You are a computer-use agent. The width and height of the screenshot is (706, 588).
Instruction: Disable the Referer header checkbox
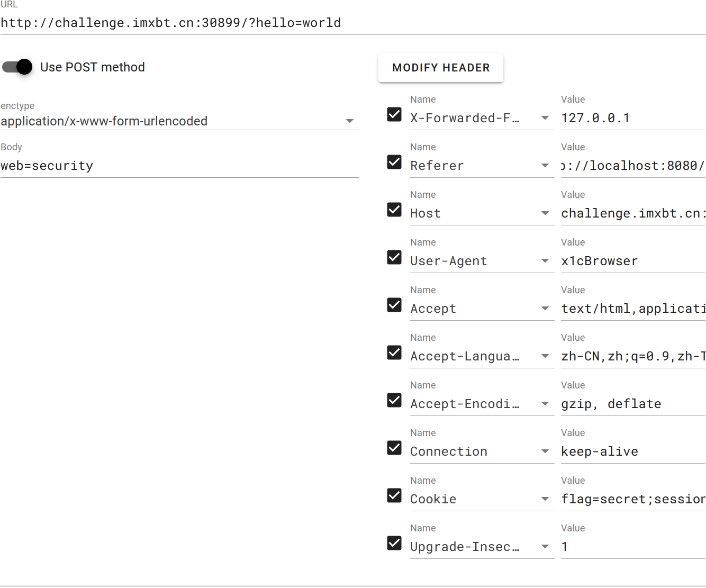[394, 162]
